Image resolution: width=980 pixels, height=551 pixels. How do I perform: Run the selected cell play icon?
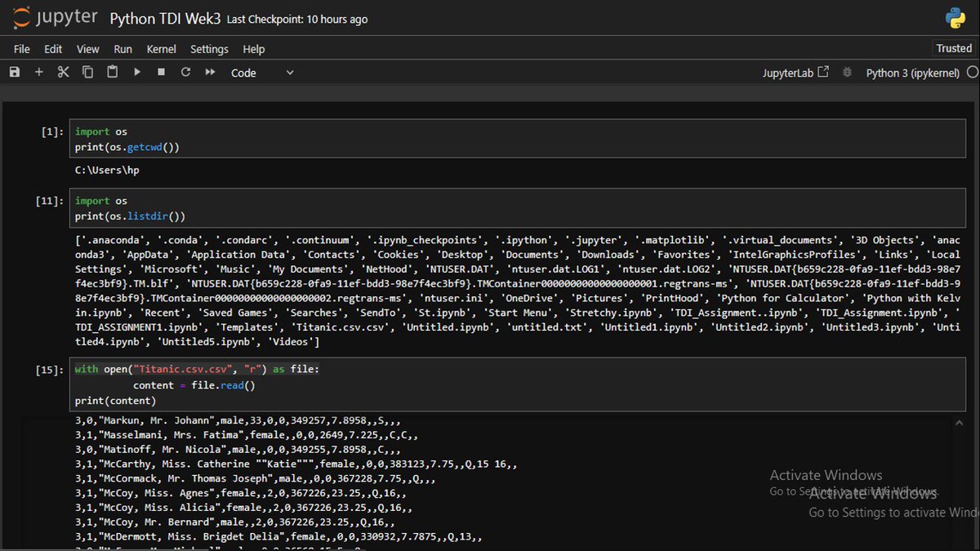pyautogui.click(x=136, y=73)
